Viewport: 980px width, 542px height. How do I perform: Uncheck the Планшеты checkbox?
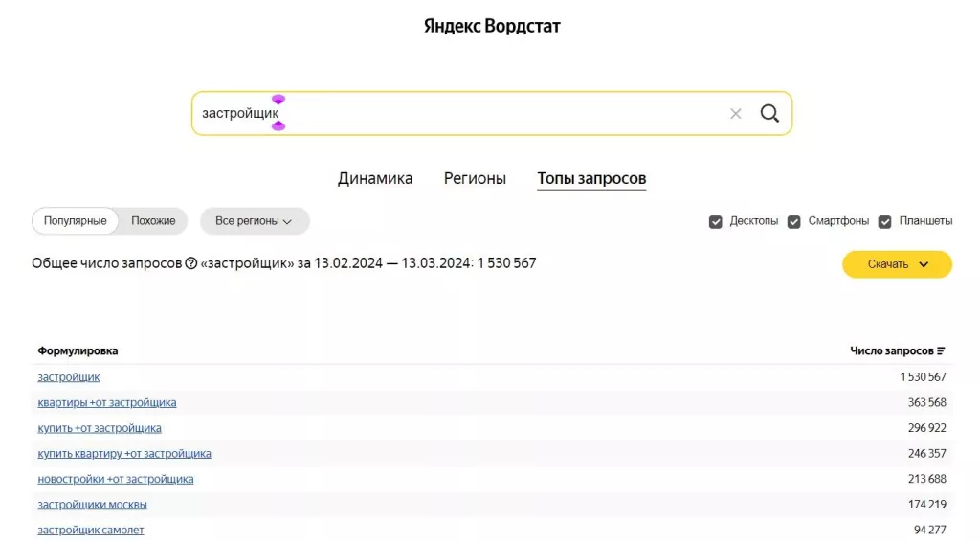[x=885, y=222]
